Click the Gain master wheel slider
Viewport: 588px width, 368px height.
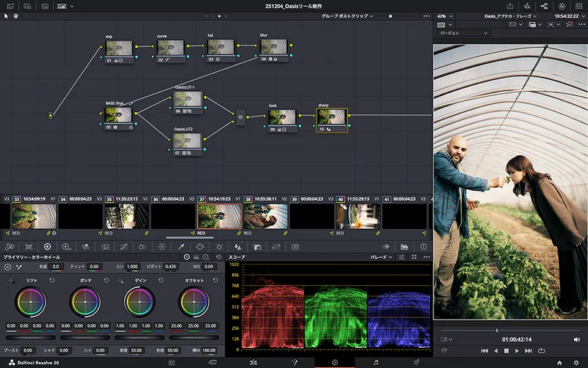point(140,337)
